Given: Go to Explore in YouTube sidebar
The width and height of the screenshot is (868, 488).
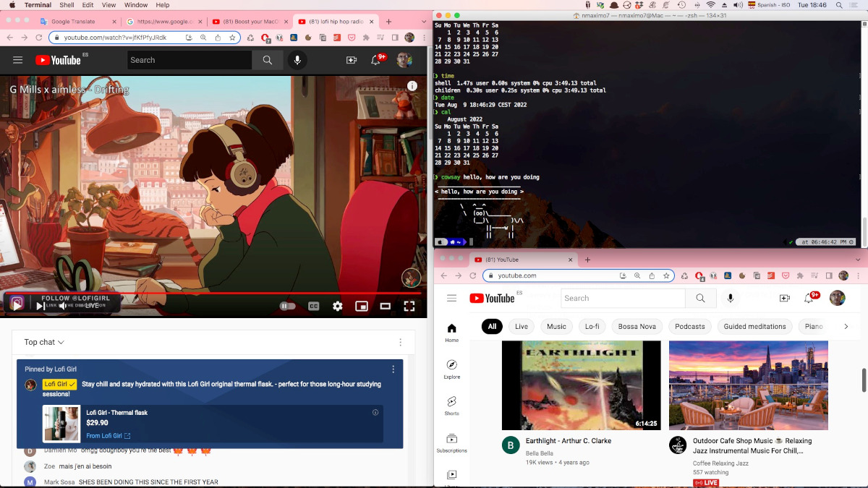Looking at the screenshot, I should (451, 369).
